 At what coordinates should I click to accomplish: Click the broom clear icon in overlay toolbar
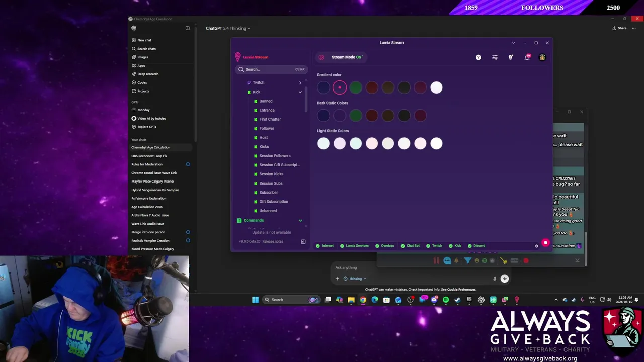pyautogui.click(x=504, y=260)
